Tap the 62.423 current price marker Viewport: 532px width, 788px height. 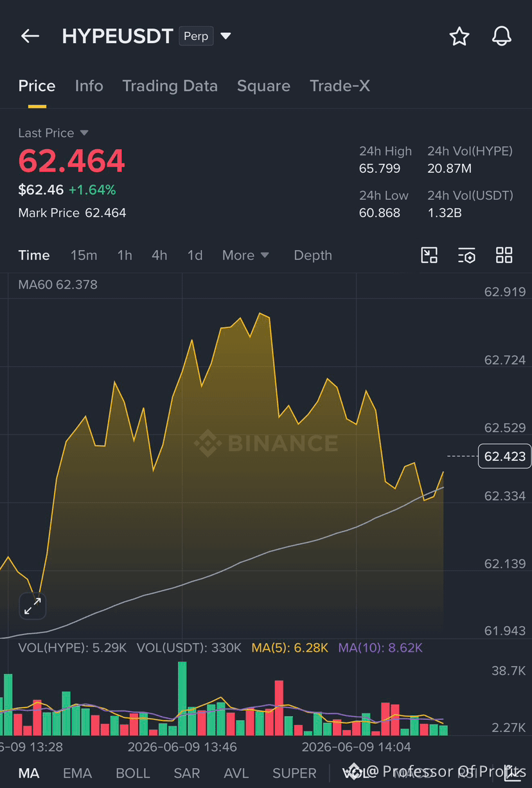(x=505, y=456)
